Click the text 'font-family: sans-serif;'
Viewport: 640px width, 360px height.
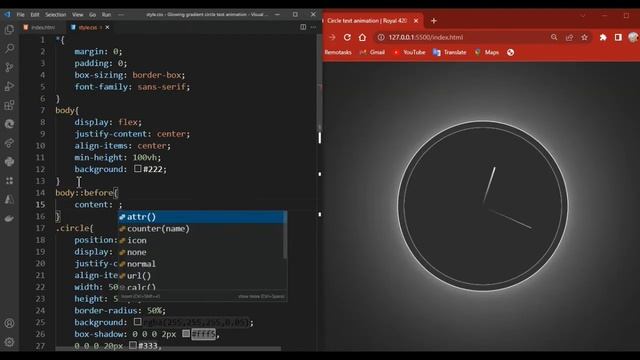(x=132, y=87)
